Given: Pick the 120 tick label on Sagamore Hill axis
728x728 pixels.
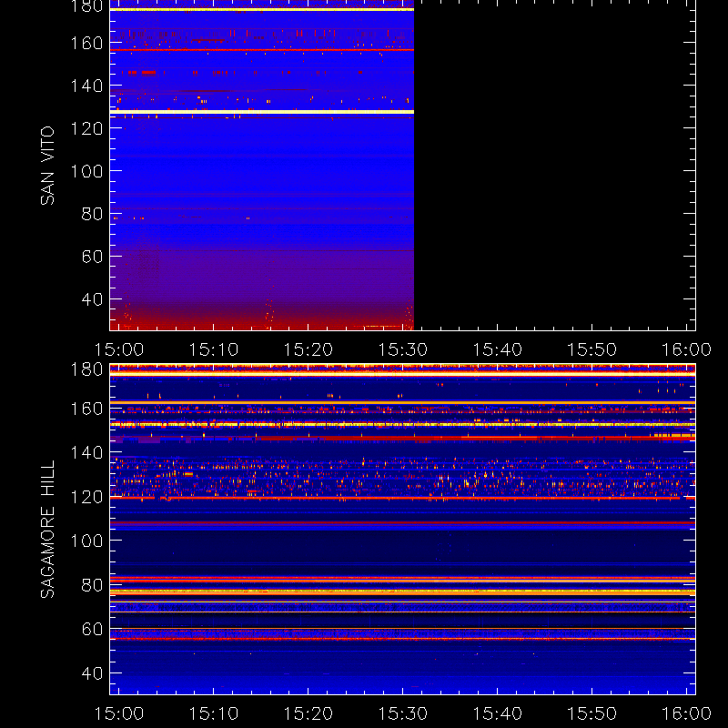Looking at the screenshot, I should (86, 497).
